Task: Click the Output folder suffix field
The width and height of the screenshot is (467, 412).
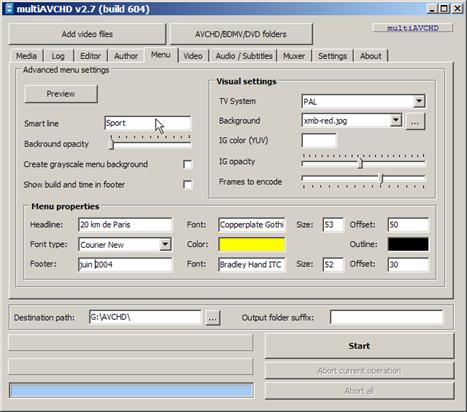Action: point(387,317)
